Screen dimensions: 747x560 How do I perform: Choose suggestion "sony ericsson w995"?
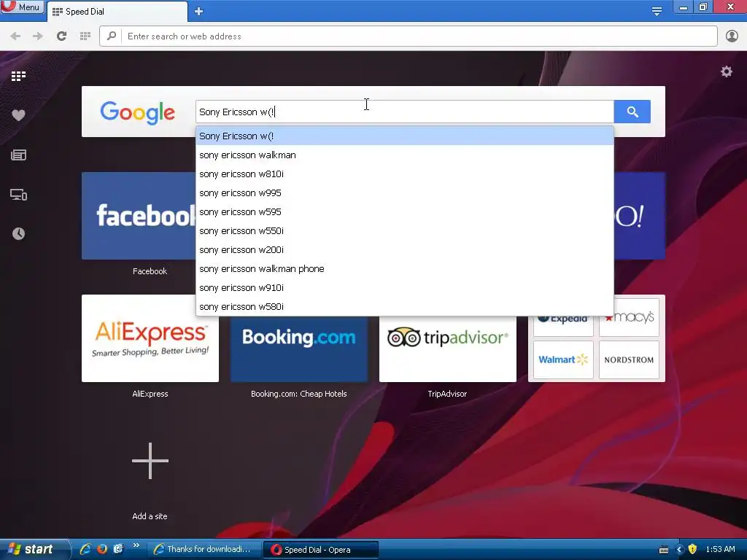[x=404, y=192]
